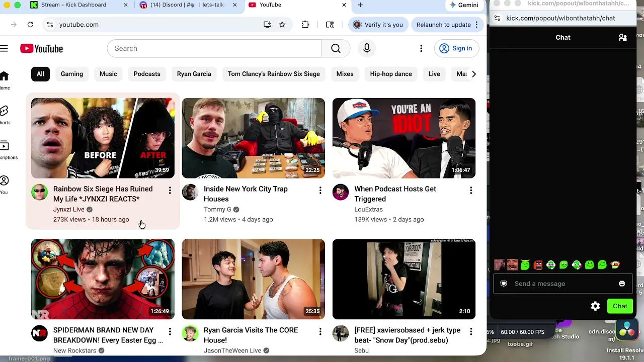
Task: Click the install app icon in address bar
Action: [267, 25]
